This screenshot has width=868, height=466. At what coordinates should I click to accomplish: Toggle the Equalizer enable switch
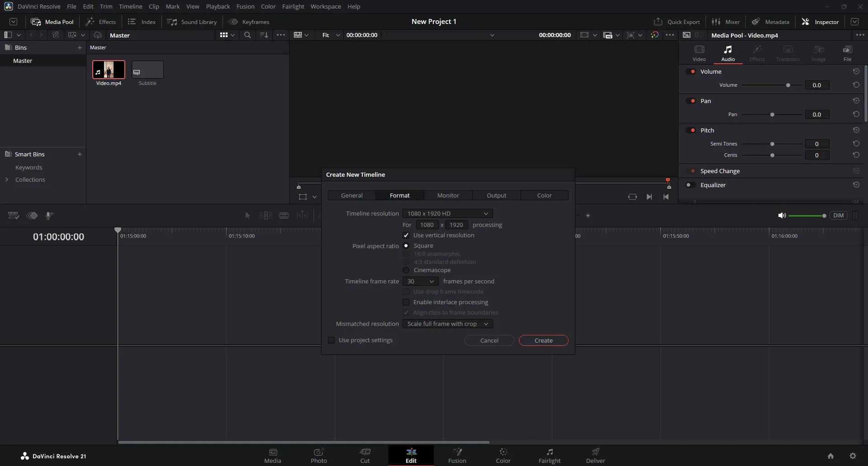[691, 185]
